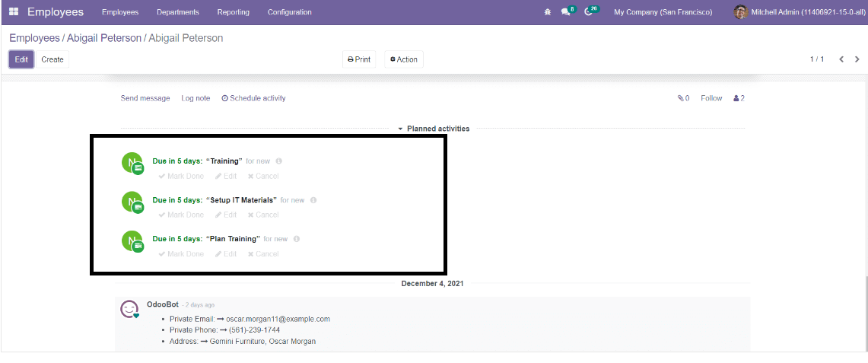Go to previous record arrow

(841, 59)
